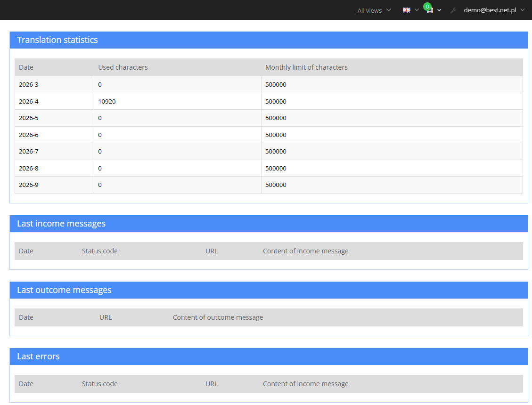Click Date header in Last errors table
Viewport: 532px width, 405px height.
[26, 384]
